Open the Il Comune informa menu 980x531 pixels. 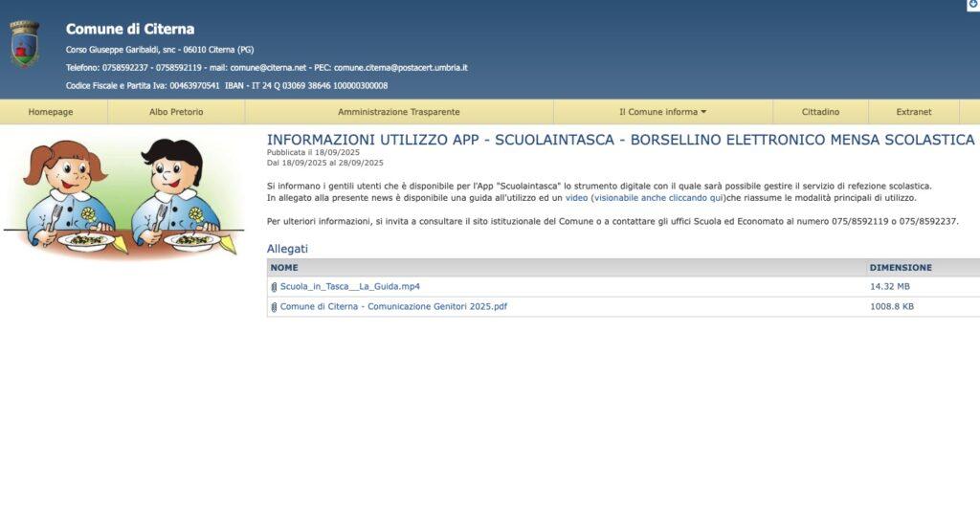coord(658,112)
